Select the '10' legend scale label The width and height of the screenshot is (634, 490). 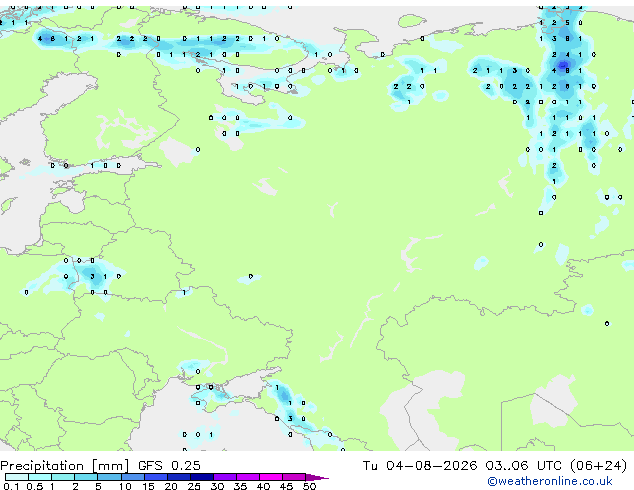tap(125, 486)
